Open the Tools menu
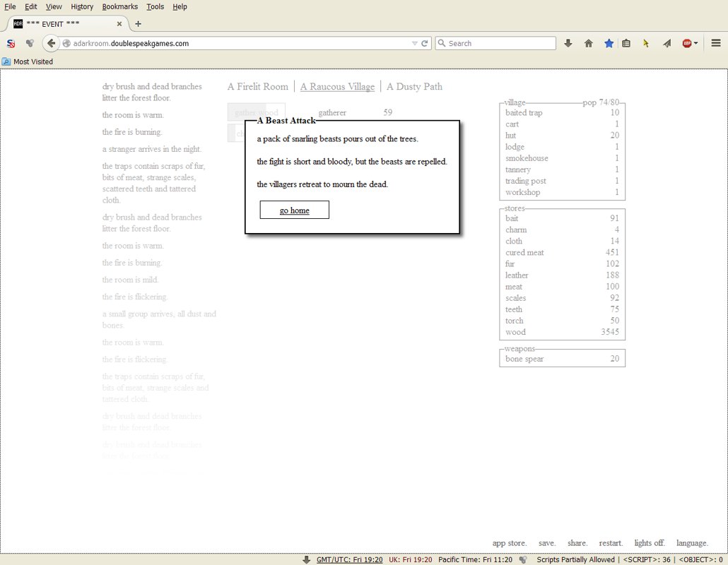The width and height of the screenshot is (728, 565). click(155, 6)
